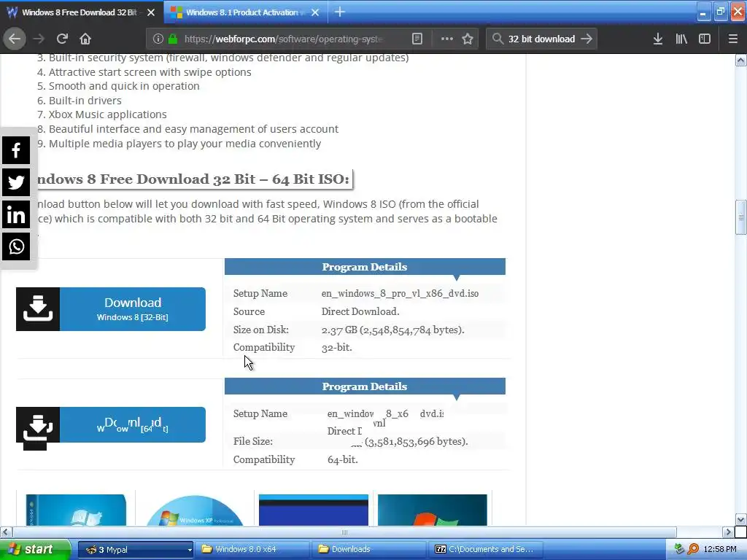Click the horizontal scrollbar left arrow

(6, 532)
